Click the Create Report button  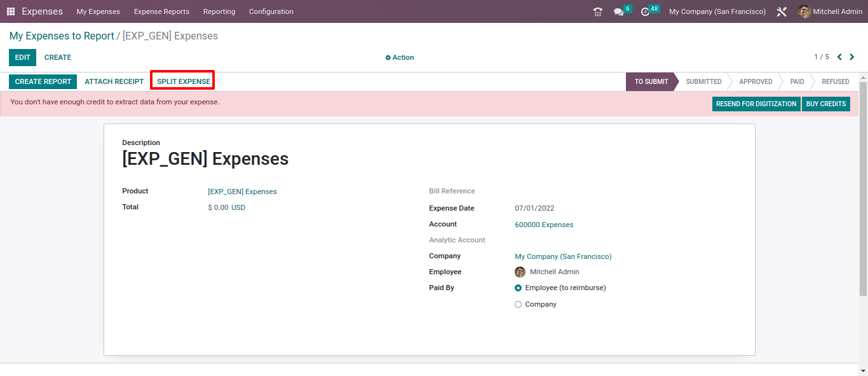click(x=43, y=81)
